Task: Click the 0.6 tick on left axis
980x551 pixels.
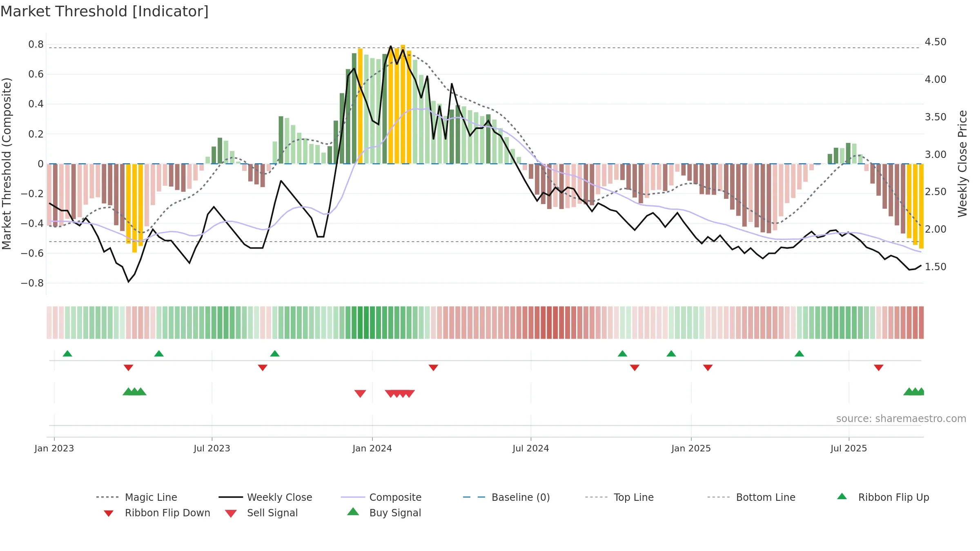Action: tap(36, 74)
